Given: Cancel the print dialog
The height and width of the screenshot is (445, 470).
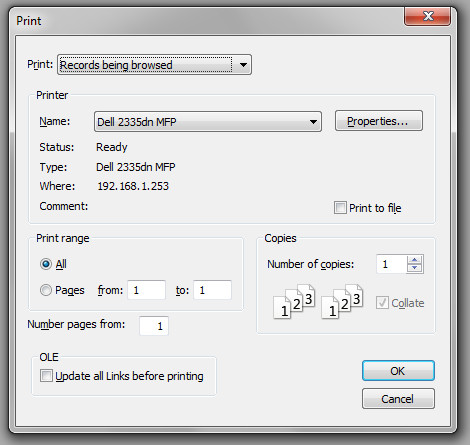Looking at the screenshot, I should (x=398, y=398).
